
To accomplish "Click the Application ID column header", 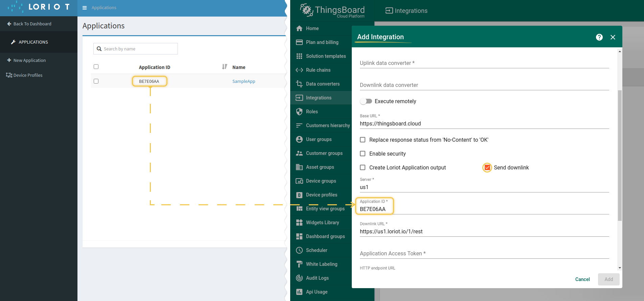I will tap(154, 67).
